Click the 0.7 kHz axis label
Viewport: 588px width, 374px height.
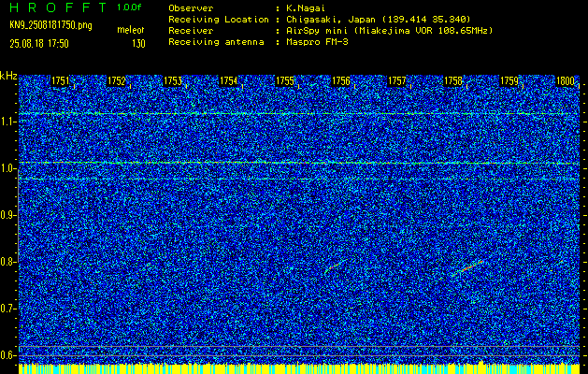pyautogui.click(x=6, y=309)
